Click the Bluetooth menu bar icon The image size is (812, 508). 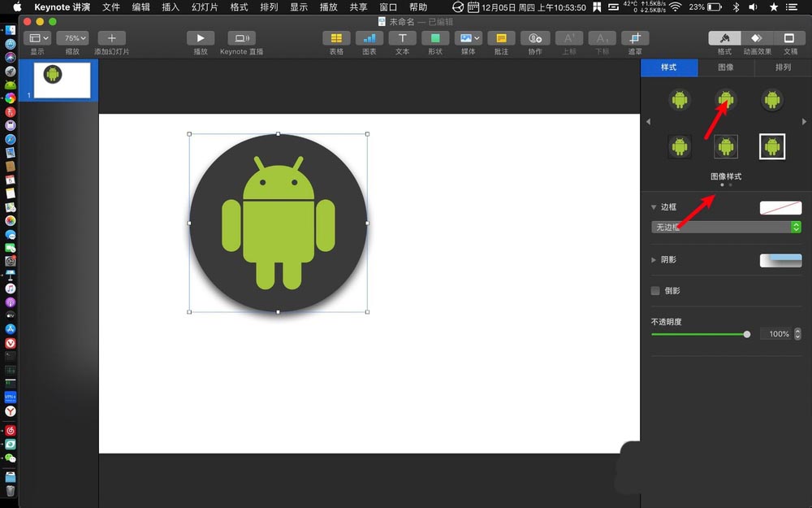point(736,7)
